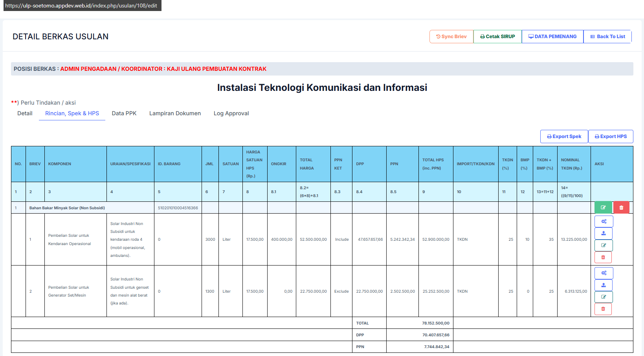Open DATA PEMENANG
The height and width of the screenshot is (356, 644).
(x=552, y=37)
